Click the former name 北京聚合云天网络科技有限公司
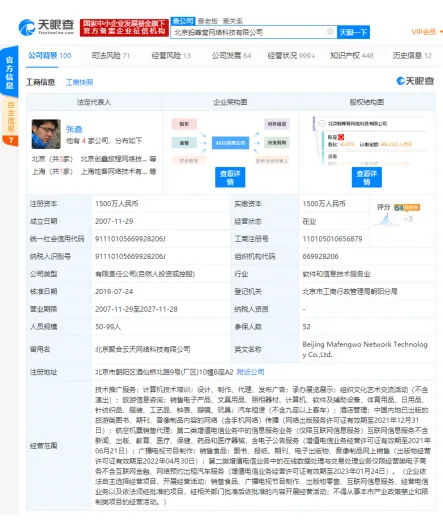443x520 pixels. [x=143, y=349]
